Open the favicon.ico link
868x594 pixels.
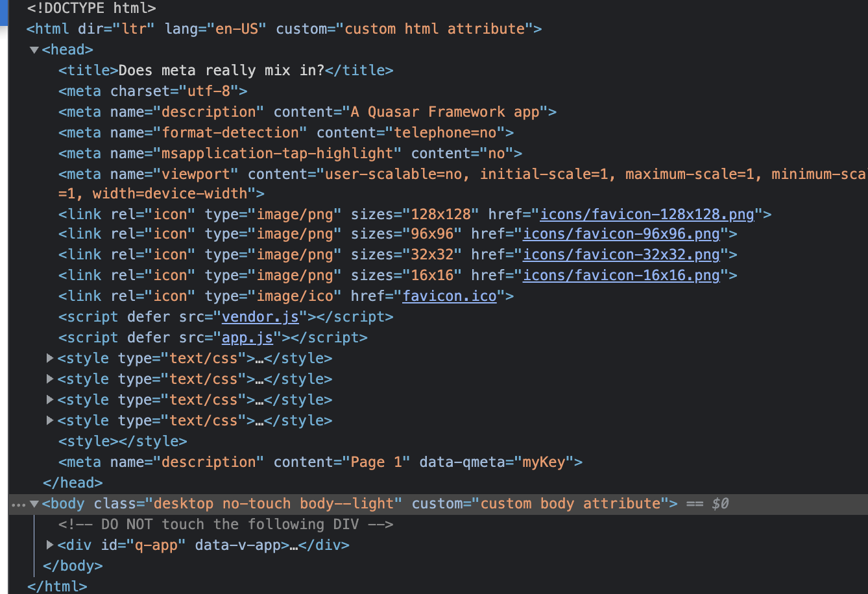[450, 296]
